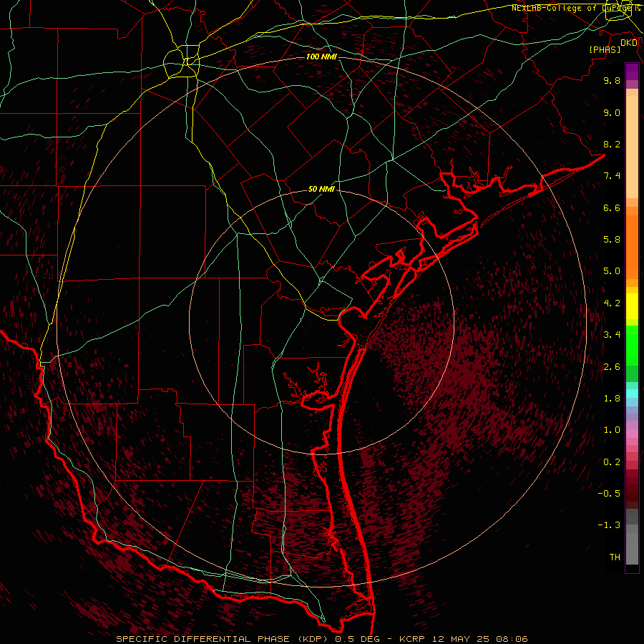This screenshot has height=644, width=644.
Task: Pick the purple swatch atop the color bar
Action: pyautogui.click(x=632, y=72)
